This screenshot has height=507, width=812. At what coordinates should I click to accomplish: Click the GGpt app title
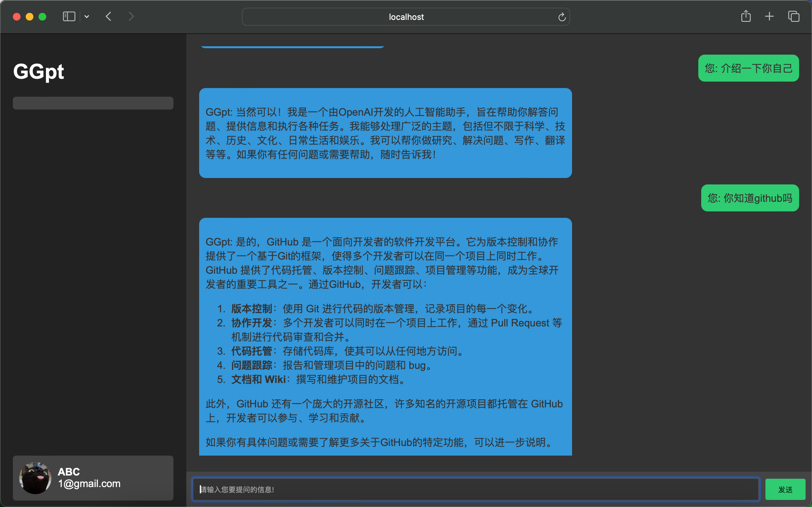click(x=38, y=71)
